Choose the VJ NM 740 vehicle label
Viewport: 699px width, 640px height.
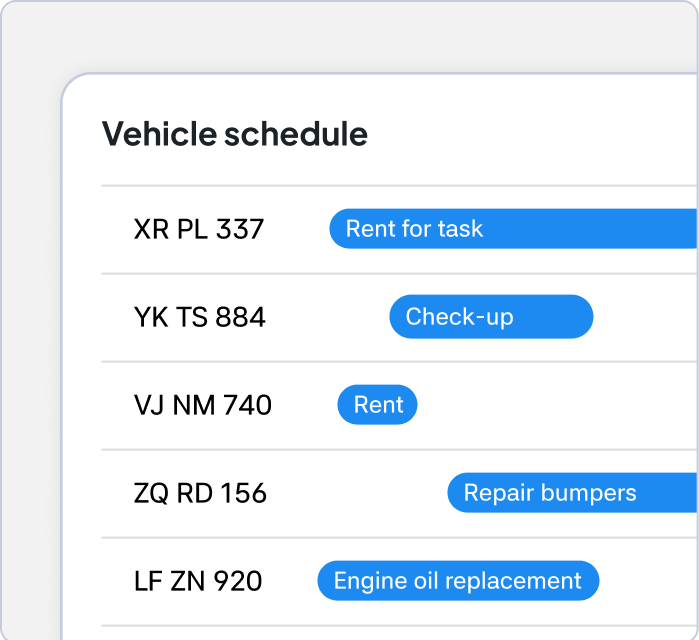(202, 405)
